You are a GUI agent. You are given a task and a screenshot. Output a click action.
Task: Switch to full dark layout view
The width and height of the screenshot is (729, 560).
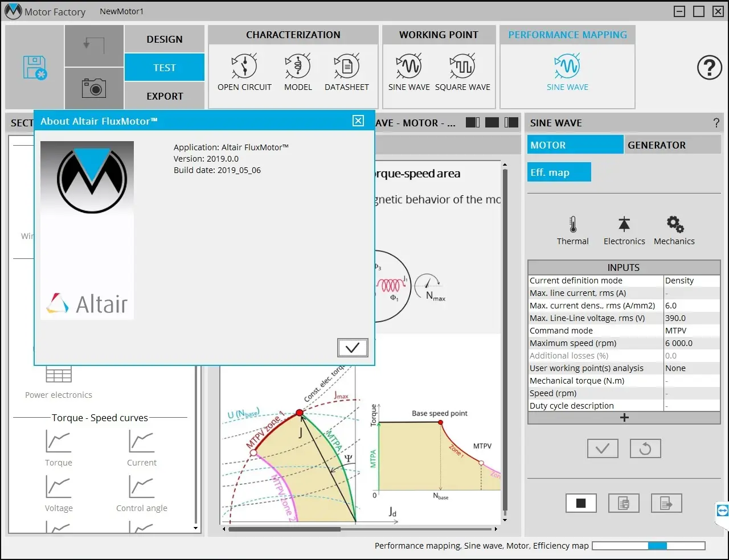(x=492, y=122)
